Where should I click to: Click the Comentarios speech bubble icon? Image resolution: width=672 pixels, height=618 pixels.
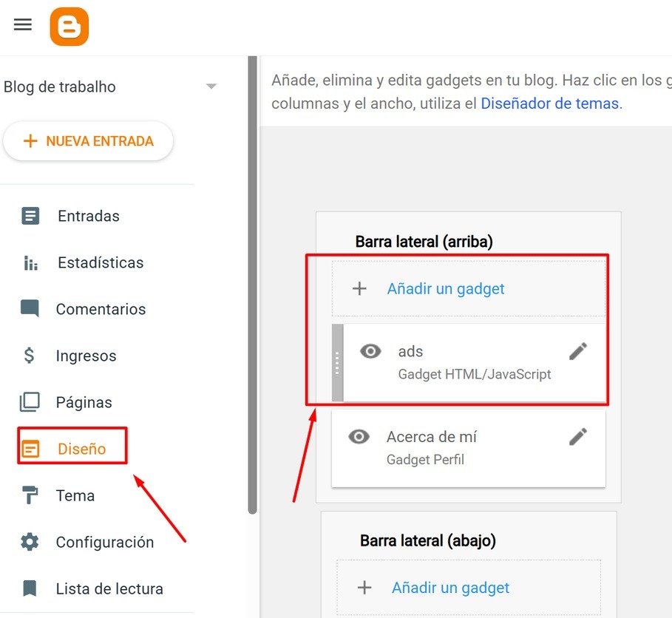30,308
